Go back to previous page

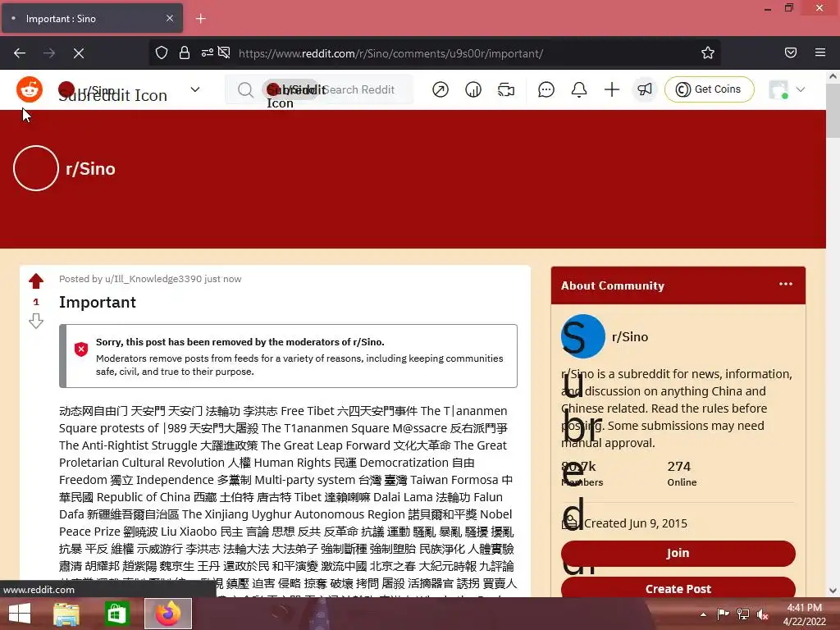click(x=20, y=53)
